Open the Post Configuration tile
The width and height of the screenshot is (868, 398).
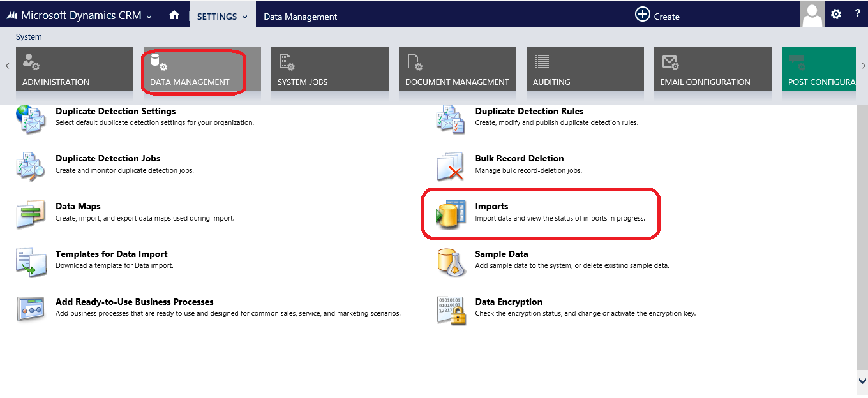[x=819, y=69]
